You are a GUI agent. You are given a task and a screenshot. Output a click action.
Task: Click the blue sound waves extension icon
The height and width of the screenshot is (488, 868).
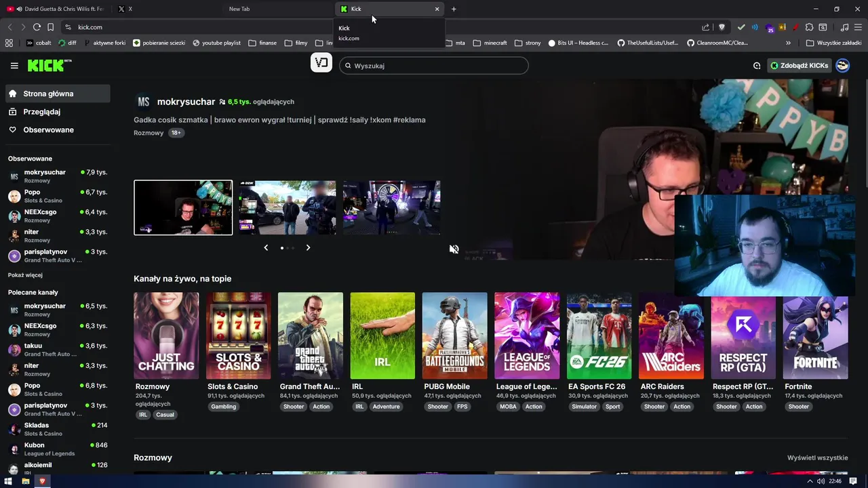click(755, 27)
